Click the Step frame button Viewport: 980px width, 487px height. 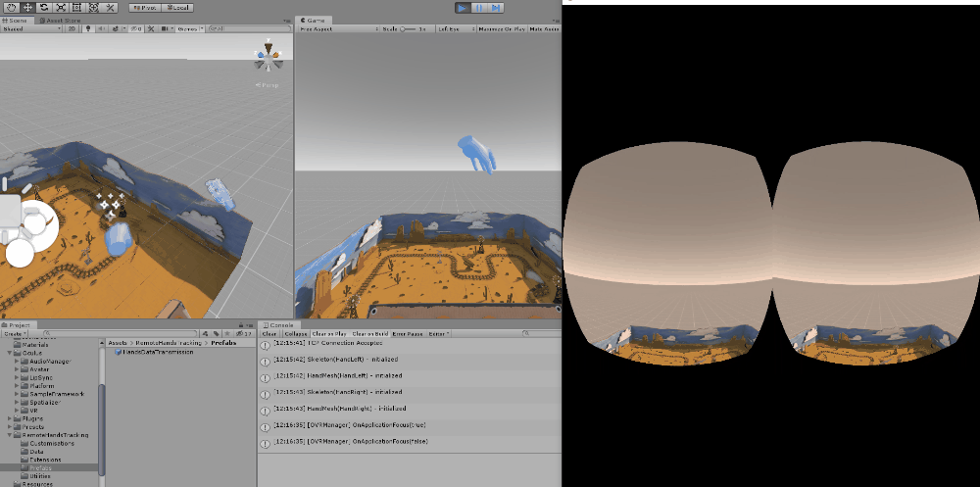pyautogui.click(x=496, y=8)
